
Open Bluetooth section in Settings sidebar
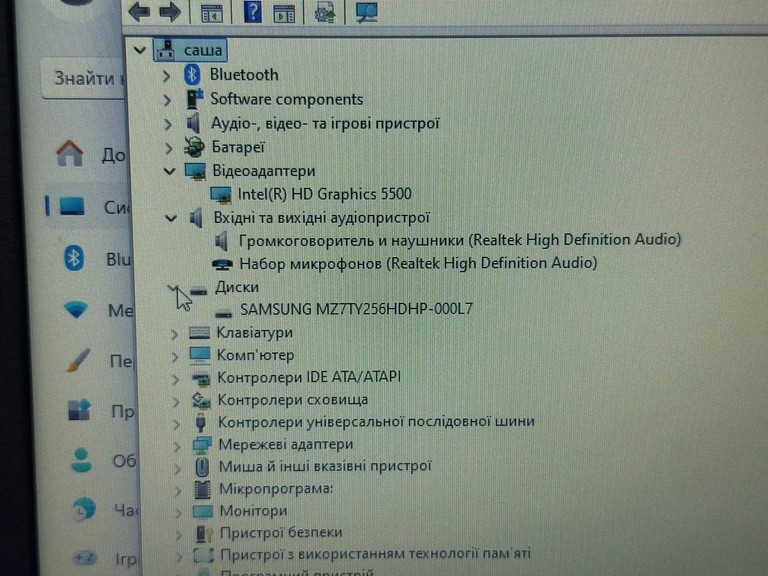[x=88, y=259]
